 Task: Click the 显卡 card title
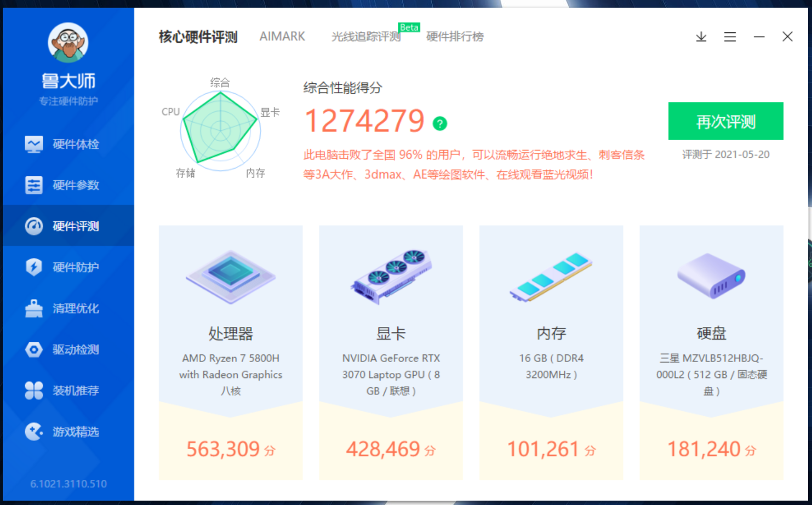pos(391,333)
